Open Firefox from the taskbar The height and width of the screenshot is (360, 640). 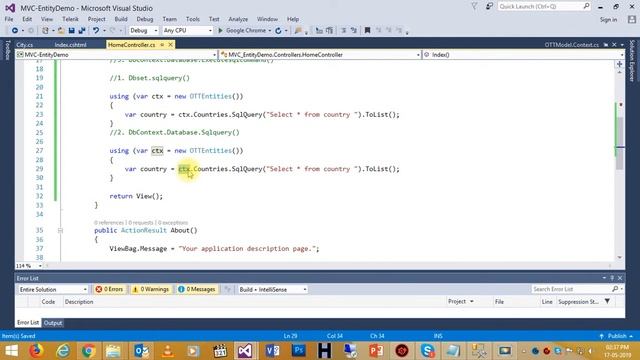[36, 351]
